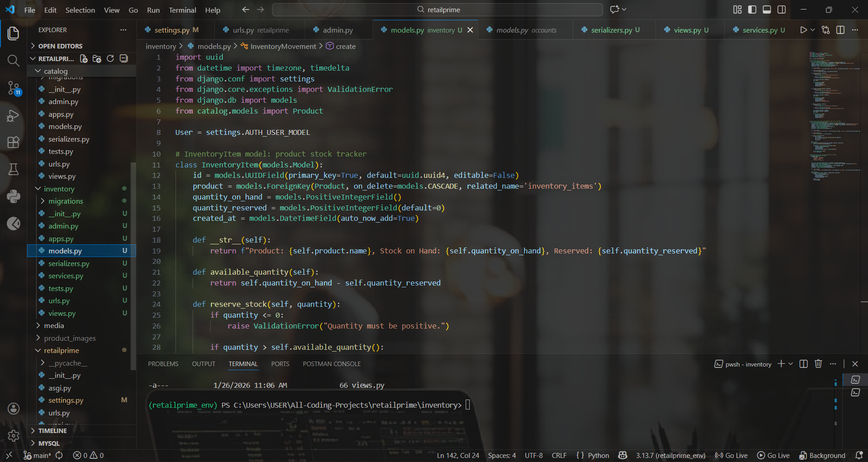Toggle the primary side bar
Viewport: 868px width, 462px height.
752,10
